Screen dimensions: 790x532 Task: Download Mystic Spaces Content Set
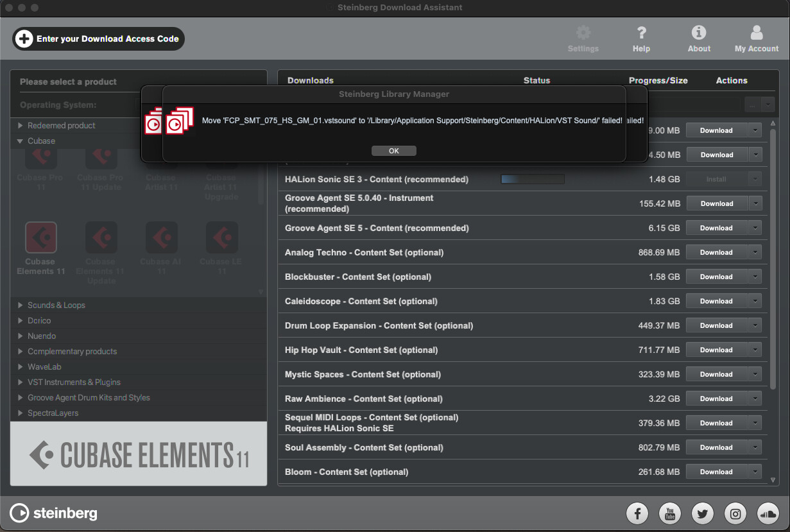tap(717, 374)
